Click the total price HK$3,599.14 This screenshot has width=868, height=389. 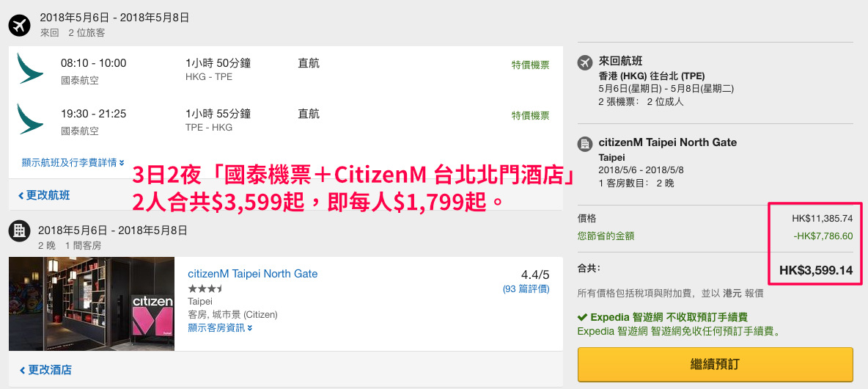[816, 270]
